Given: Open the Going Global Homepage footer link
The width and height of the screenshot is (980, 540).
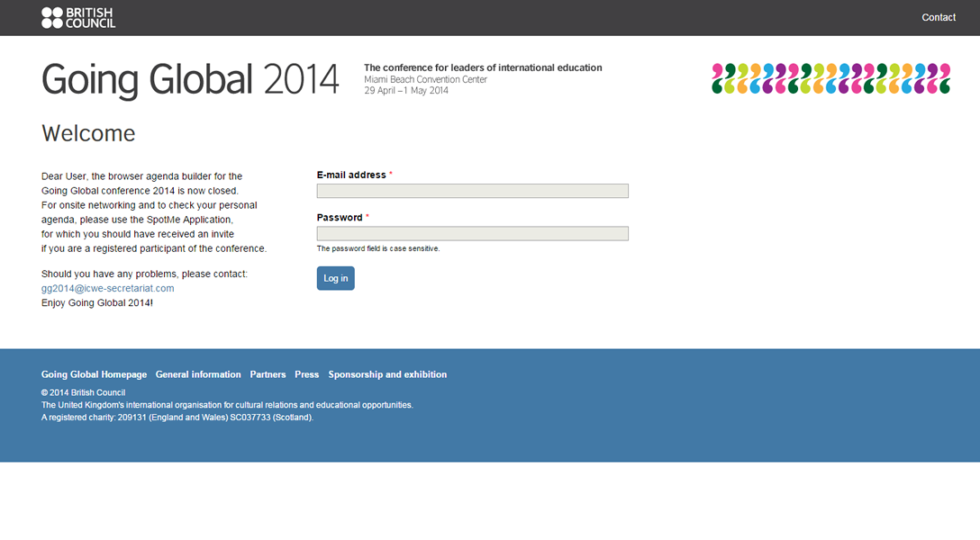Looking at the screenshot, I should click(x=94, y=374).
